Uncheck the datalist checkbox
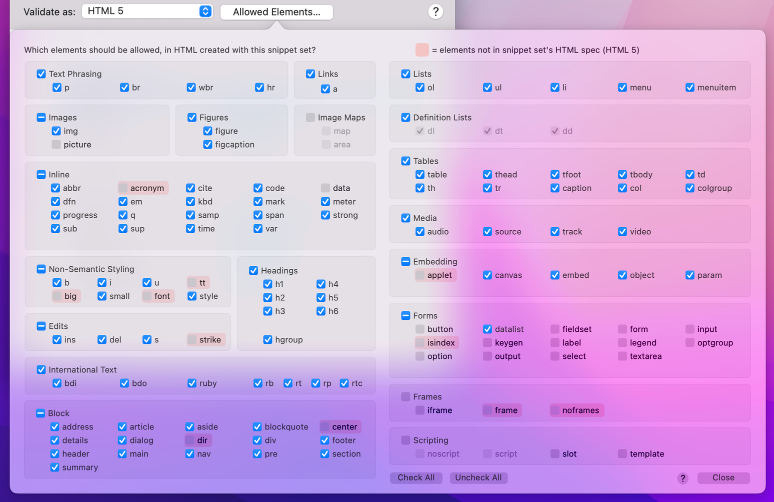Image resolution: width=774 pixels, height=502 pixels. pyautogui.click(x=488, y=329)
